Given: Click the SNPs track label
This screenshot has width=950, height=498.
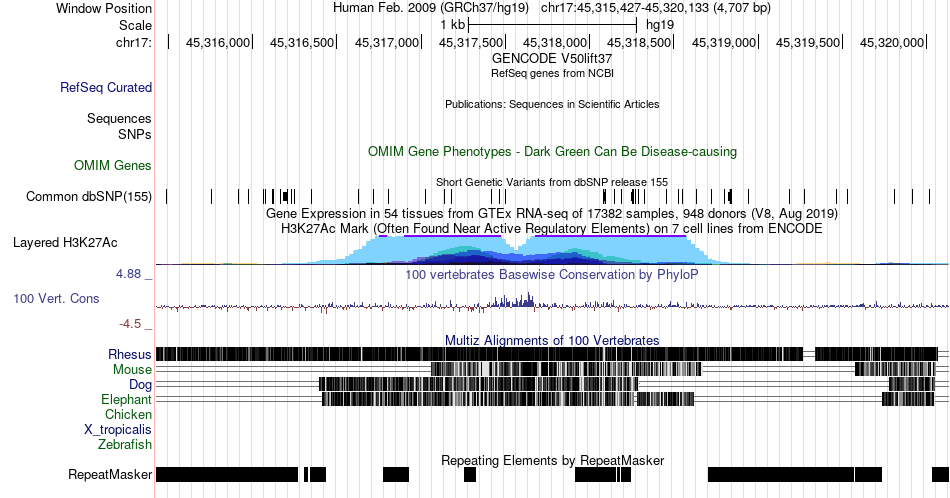Looking at the screenshot, I should [135, 134].
